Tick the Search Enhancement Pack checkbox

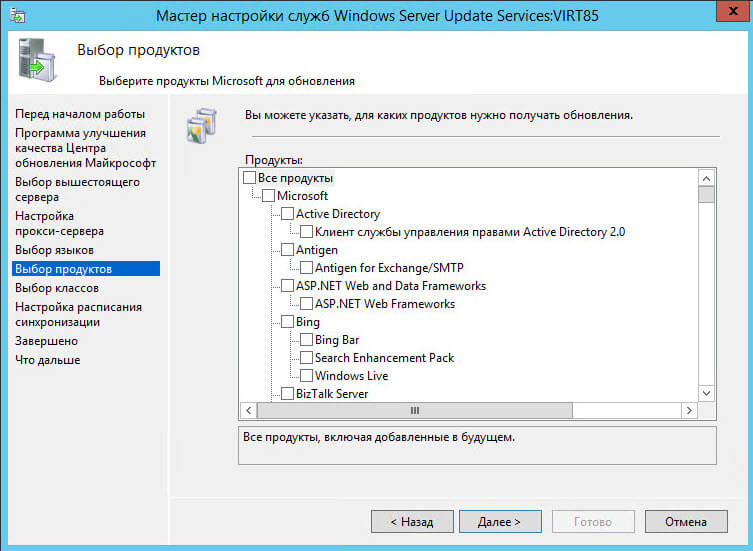[x=306, y=358]
